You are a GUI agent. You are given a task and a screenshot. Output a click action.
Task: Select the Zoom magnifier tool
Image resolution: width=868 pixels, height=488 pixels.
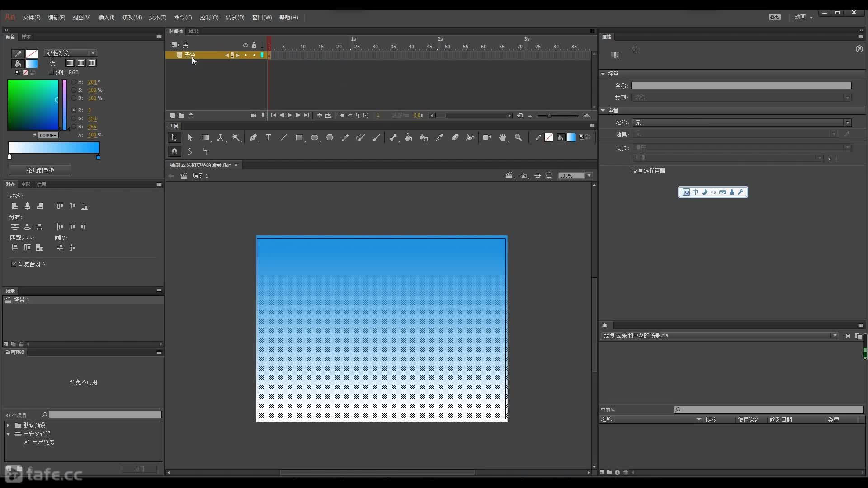point(519,137)
